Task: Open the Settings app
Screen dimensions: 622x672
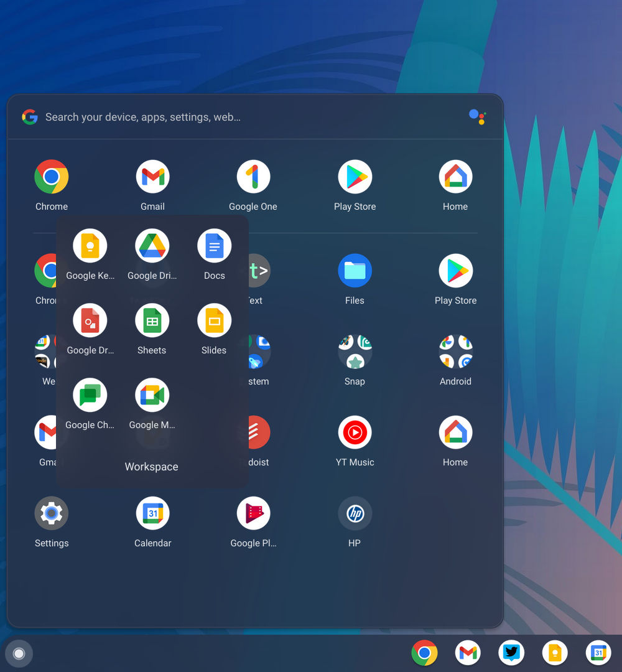Action: tap(52, 514)
